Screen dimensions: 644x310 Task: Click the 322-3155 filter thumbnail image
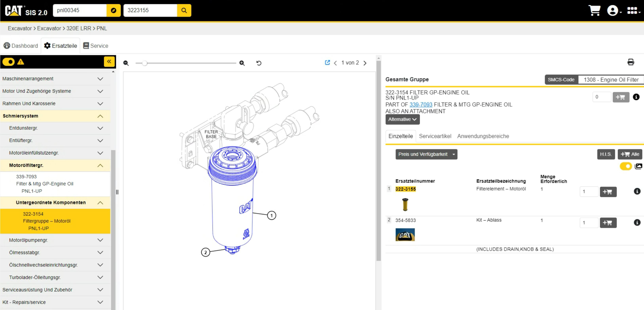click(405, 204)
